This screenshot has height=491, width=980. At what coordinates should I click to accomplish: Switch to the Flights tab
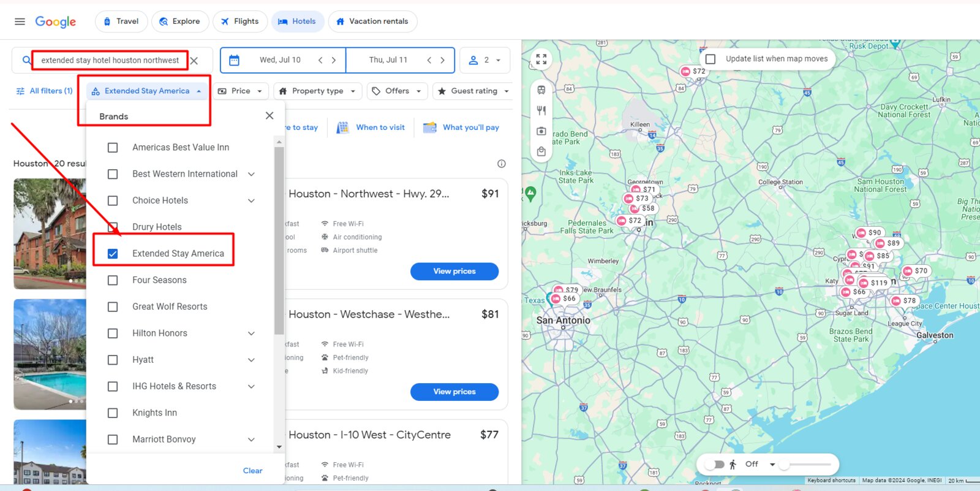pyautogui.click(x=240, y=21)
